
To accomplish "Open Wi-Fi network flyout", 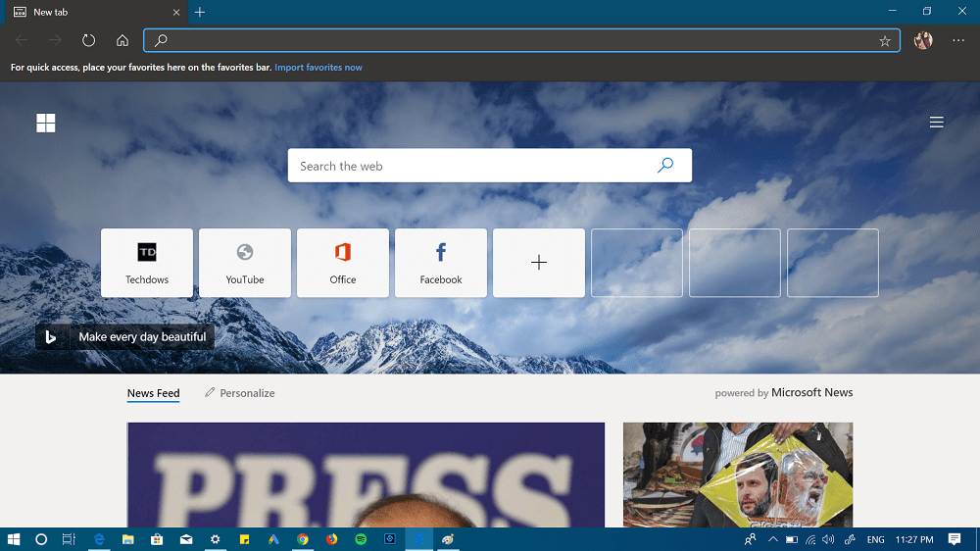I will 810,539.
